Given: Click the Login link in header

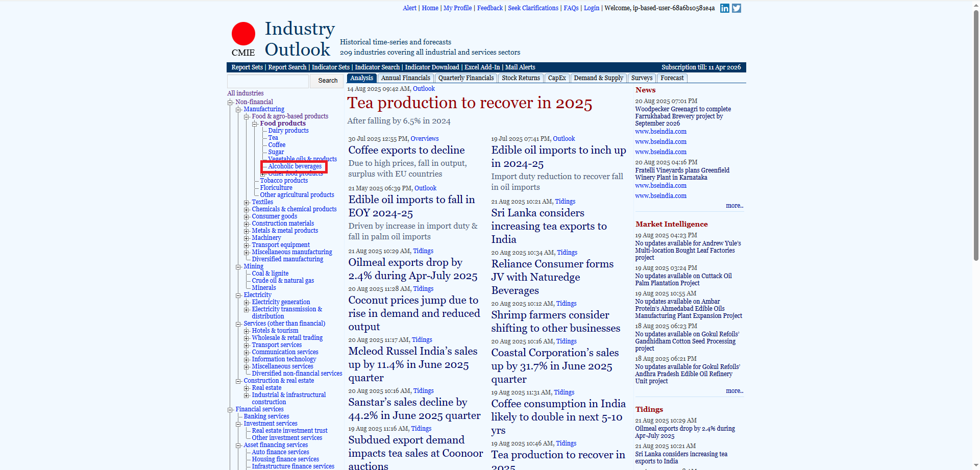Looking at the screenshot, I should pyautogui.click(x=591, y=8).
